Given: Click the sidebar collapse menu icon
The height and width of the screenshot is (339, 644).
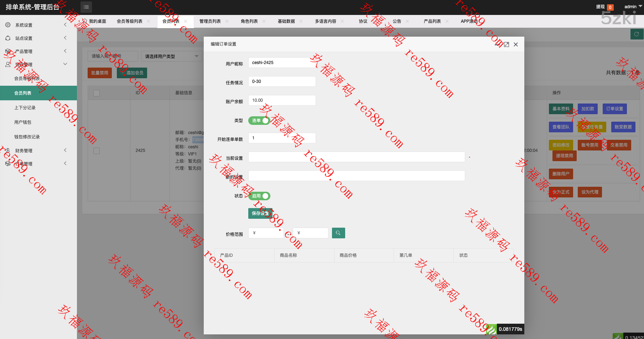Looking at the screenshot, I should point(86,7).
